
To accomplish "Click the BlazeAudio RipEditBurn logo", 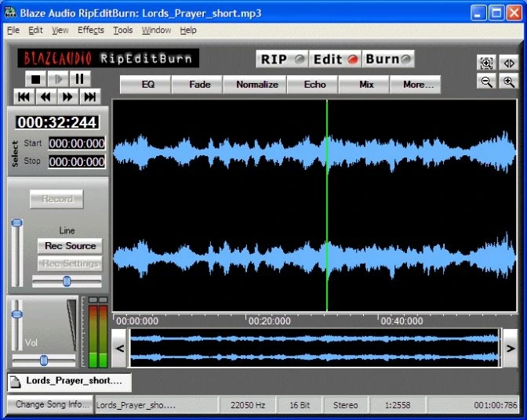I will [108, 59].
